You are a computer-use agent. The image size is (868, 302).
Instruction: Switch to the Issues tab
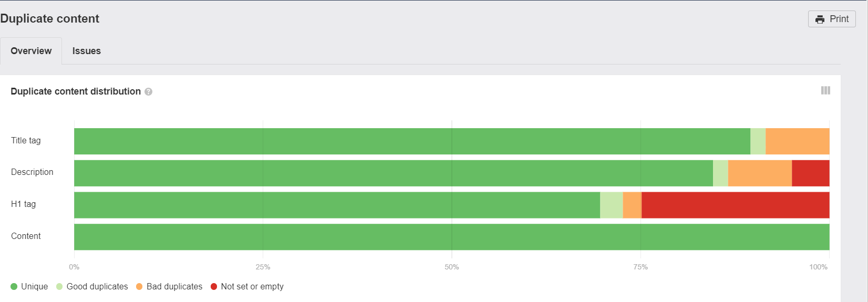tap(87, 51)
